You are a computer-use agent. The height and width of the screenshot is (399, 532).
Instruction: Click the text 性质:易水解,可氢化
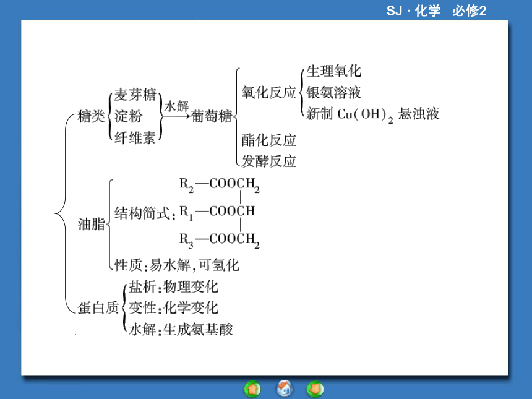pos(177,265)
